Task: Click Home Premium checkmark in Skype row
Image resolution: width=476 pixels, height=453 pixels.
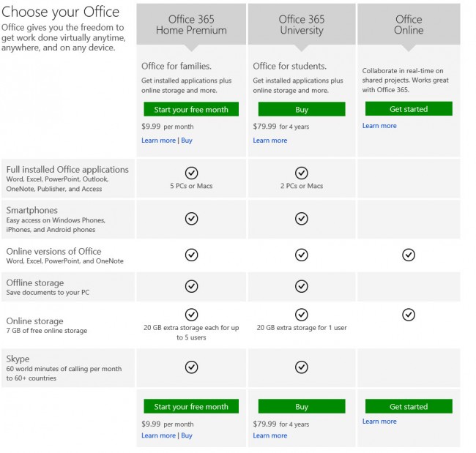Action: point(192,367)
